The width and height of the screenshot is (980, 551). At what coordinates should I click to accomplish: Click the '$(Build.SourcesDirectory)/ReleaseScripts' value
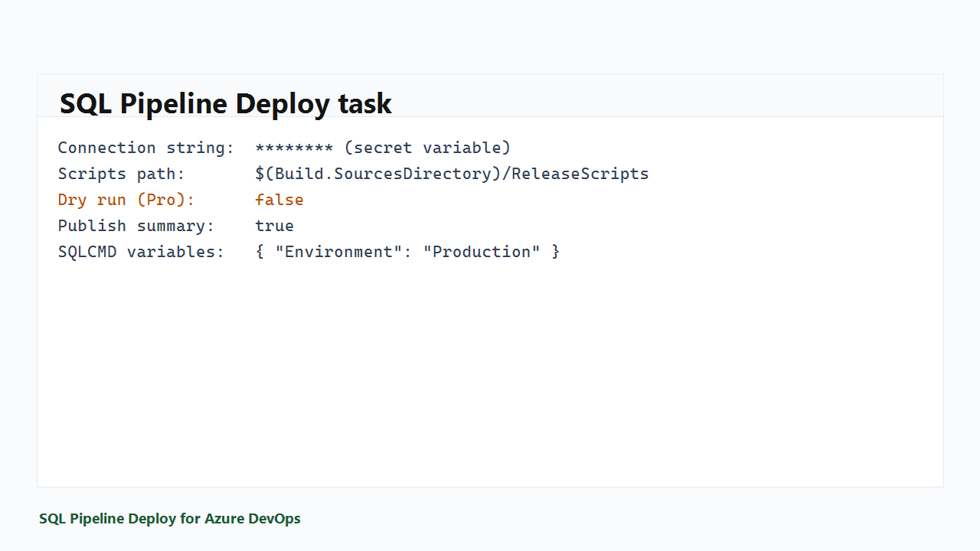coord(452,174)
